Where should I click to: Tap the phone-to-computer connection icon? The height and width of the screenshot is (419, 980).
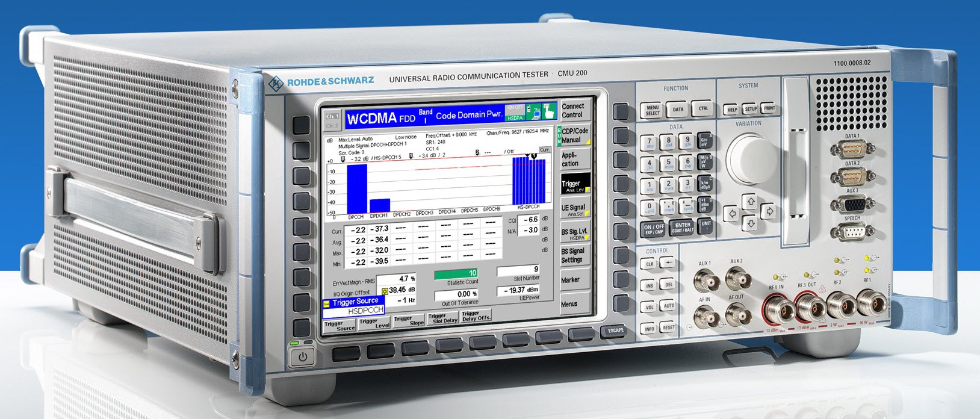pos(533,112)
